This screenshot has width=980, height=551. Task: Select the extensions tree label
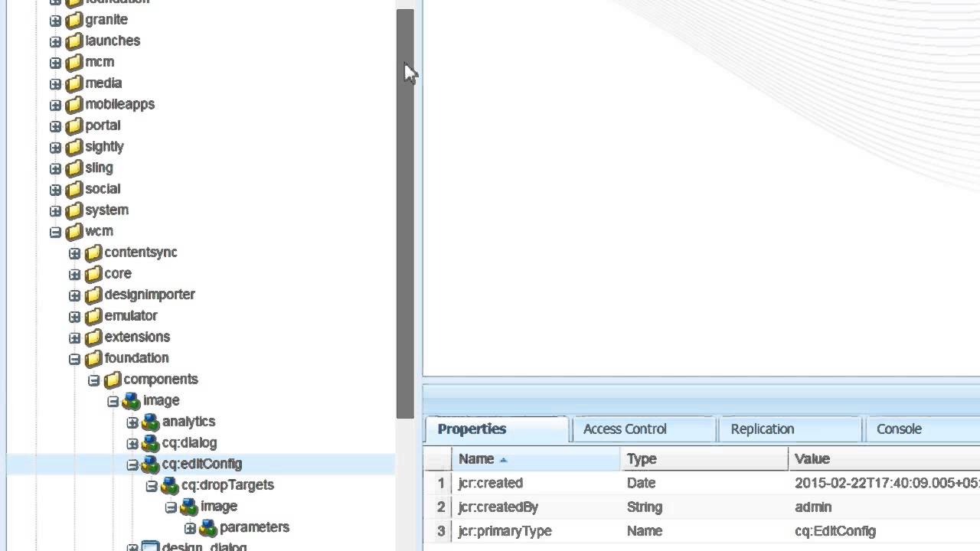click(137, 337)
